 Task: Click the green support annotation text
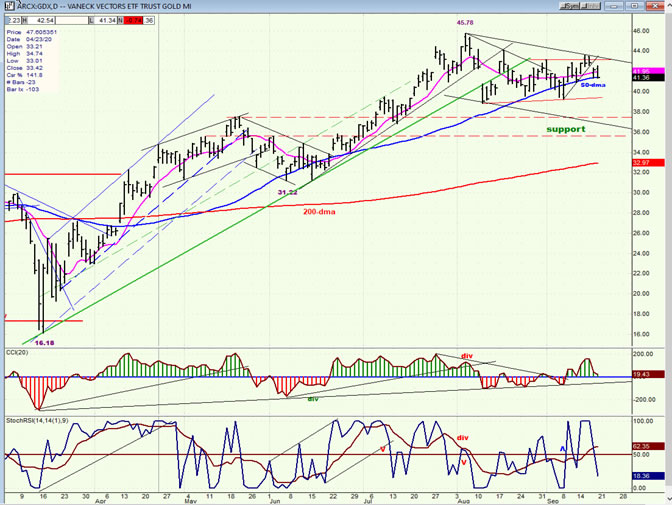coord(565,129)
